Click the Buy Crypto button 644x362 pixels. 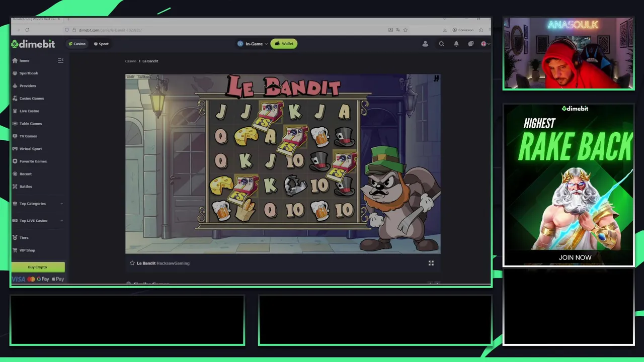point(38,267)
